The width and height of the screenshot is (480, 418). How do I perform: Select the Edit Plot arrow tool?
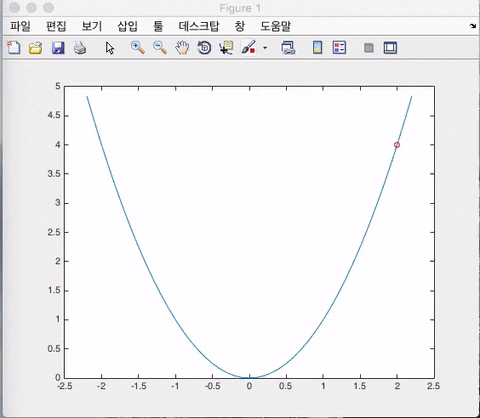pyautogui.click(x=110, y=48)
